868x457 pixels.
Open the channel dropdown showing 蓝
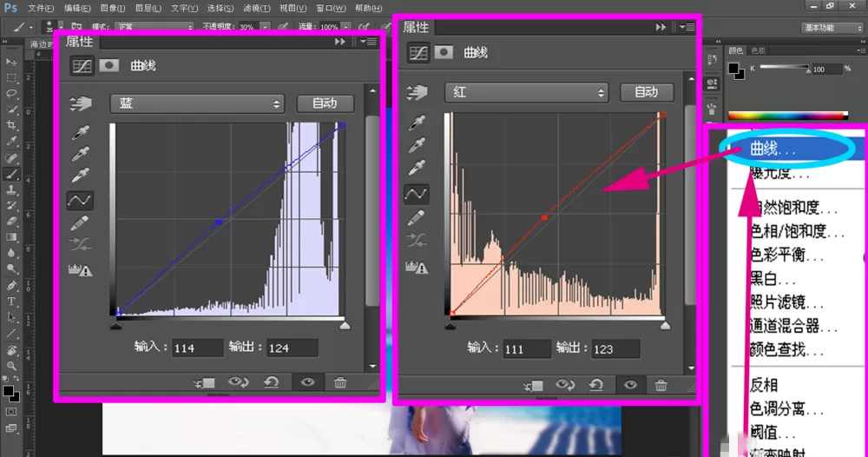point(197,103)
